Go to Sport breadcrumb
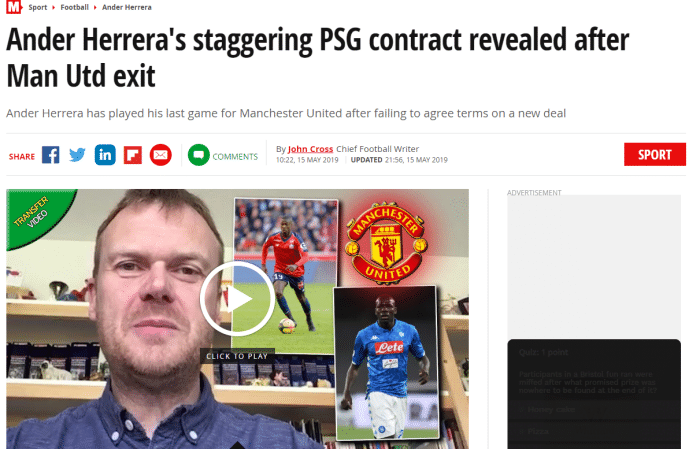The image size is (700, 449). pyautogui.click(x=38, y=7)
